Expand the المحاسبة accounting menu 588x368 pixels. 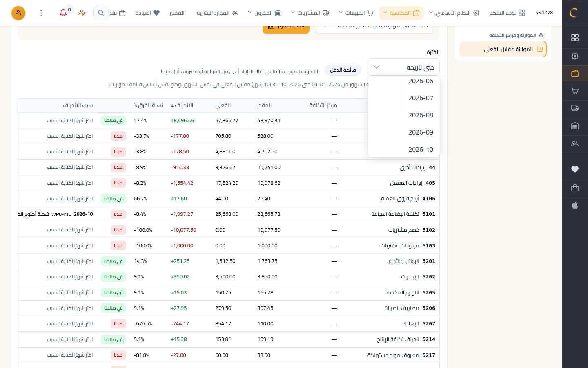pos(401,13)
